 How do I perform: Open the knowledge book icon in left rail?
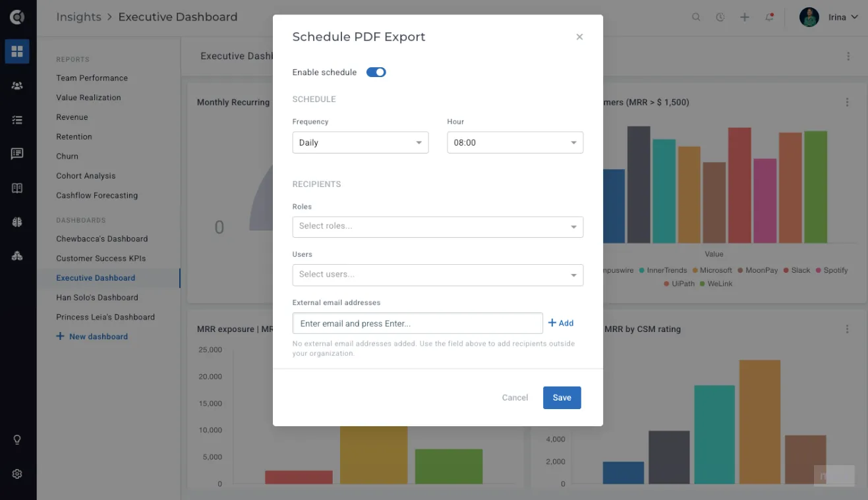tap(17, 188)
